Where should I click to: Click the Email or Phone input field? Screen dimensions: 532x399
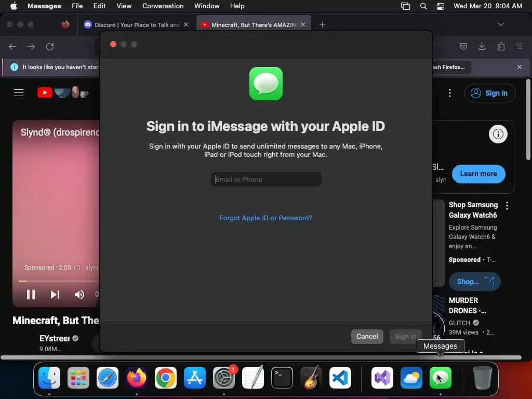point(265,179)
